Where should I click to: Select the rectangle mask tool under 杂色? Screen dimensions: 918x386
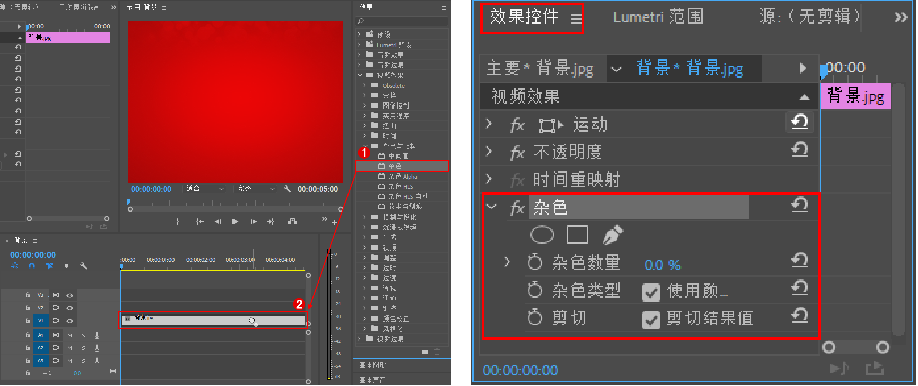(577, 235)
